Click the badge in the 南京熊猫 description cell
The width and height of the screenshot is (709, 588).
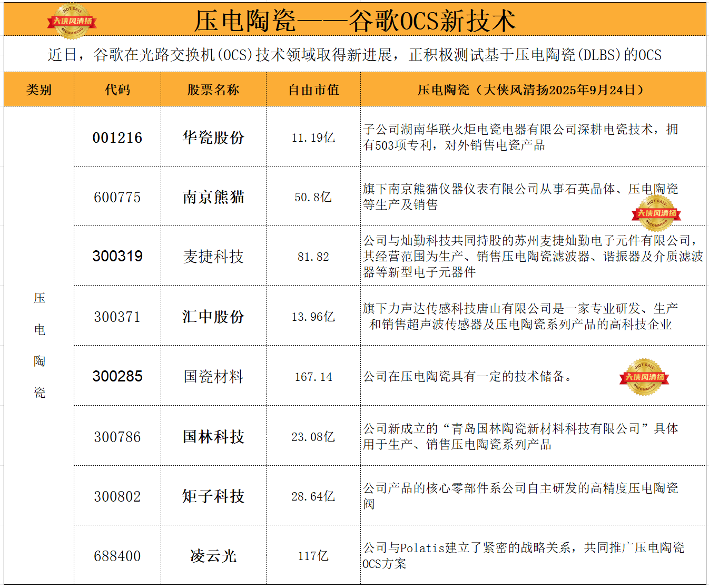coord(656,213)
